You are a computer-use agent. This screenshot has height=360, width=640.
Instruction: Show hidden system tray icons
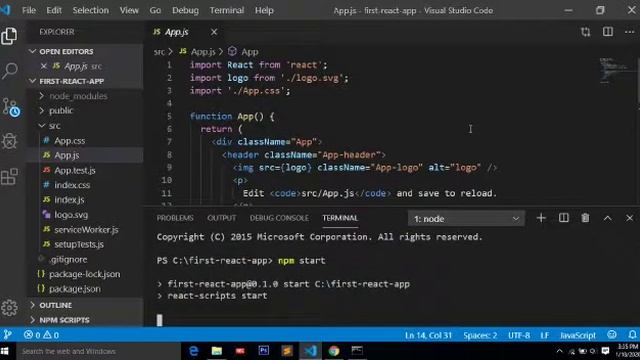[559, 351]
